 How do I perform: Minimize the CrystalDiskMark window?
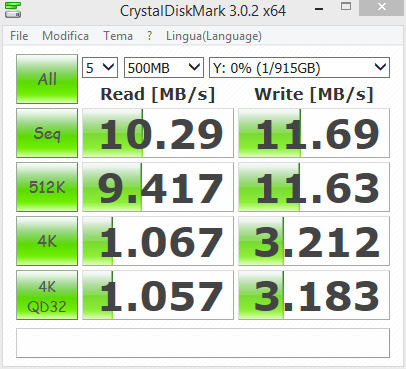pyautogui.click(x=319, y=9)
